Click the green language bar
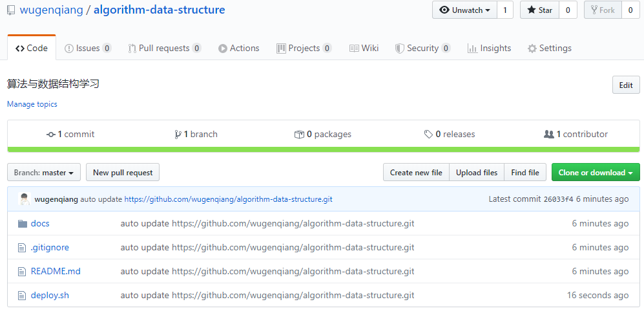This screenshot has height=315, width=644. click(324, 149)
